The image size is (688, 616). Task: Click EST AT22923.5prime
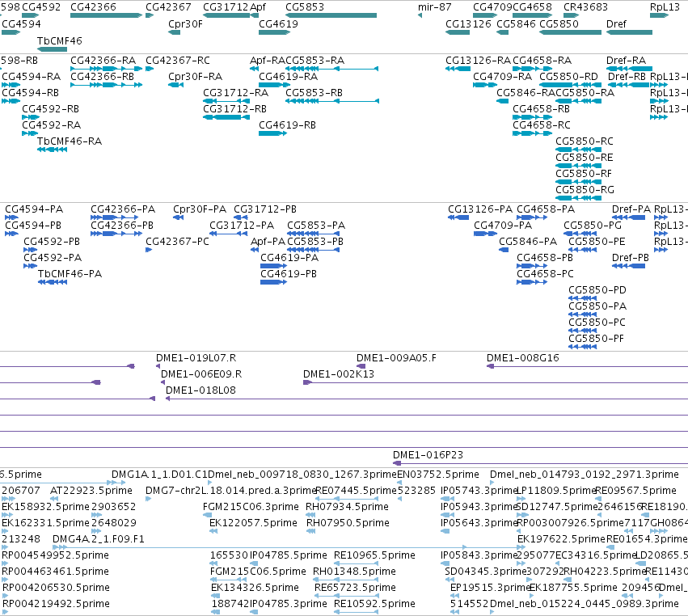[x=91, y=490]
